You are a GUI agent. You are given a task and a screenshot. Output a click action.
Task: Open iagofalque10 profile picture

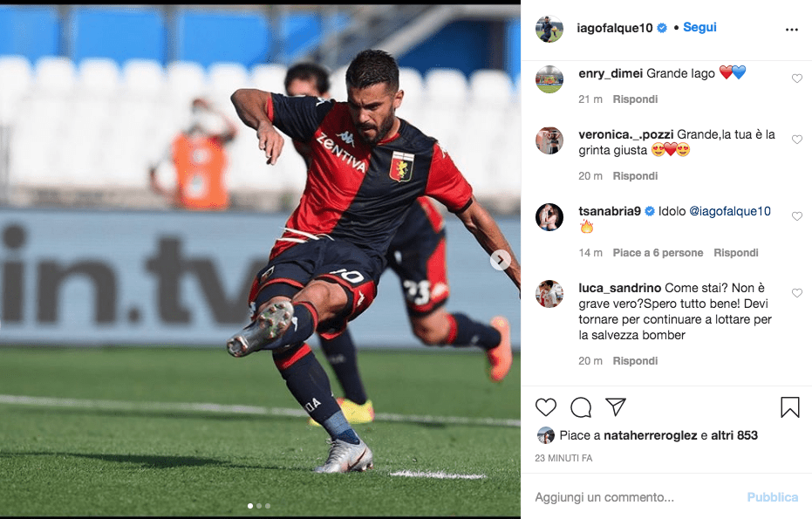[549, 29]
